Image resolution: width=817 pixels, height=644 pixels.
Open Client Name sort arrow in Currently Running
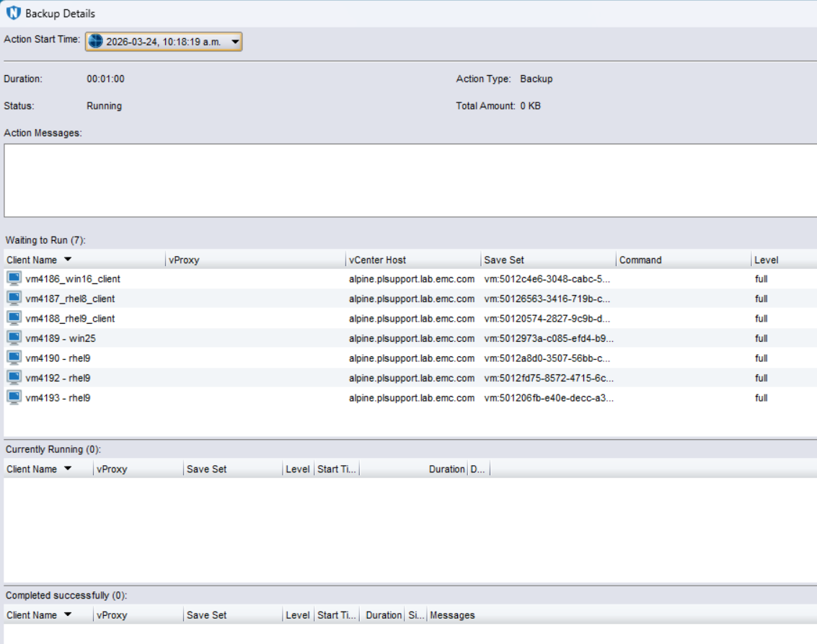click(68, 469)
